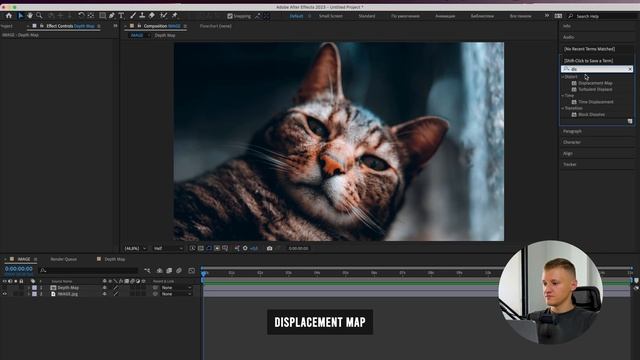
Task: Open the workspace panel switcher icon
Action: [x=558, y=16]
